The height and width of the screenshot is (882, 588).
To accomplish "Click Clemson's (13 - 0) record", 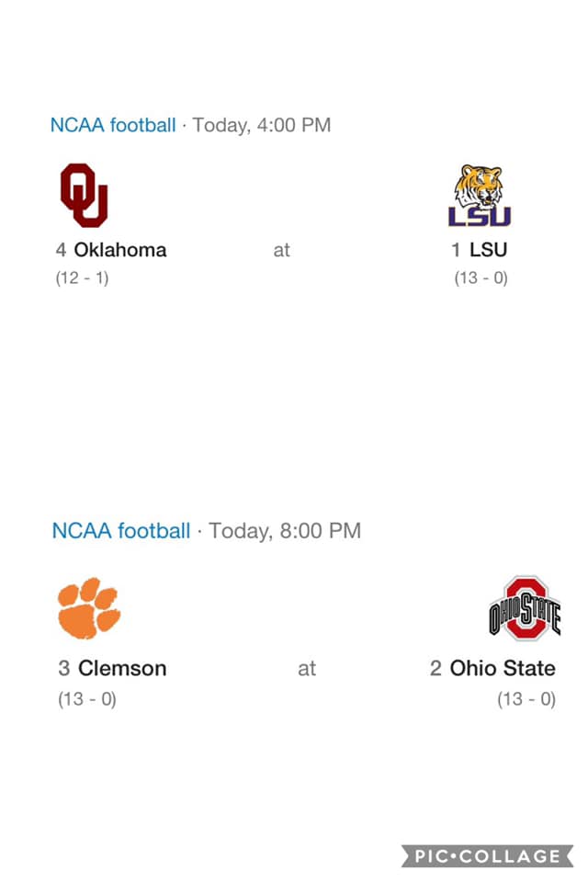I will pos(87,699).
